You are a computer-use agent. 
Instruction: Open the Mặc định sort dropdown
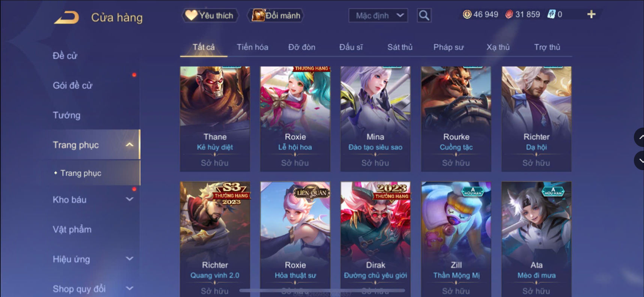coord(378,15)
